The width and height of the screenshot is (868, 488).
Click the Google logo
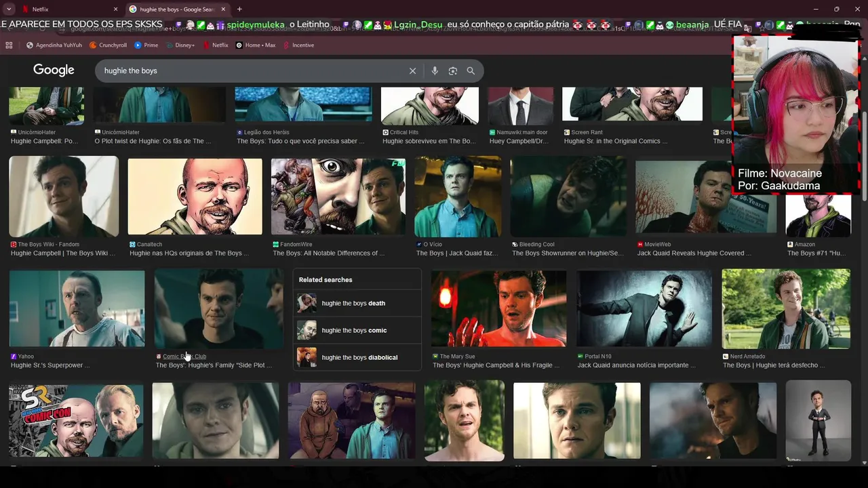[54, 70]
